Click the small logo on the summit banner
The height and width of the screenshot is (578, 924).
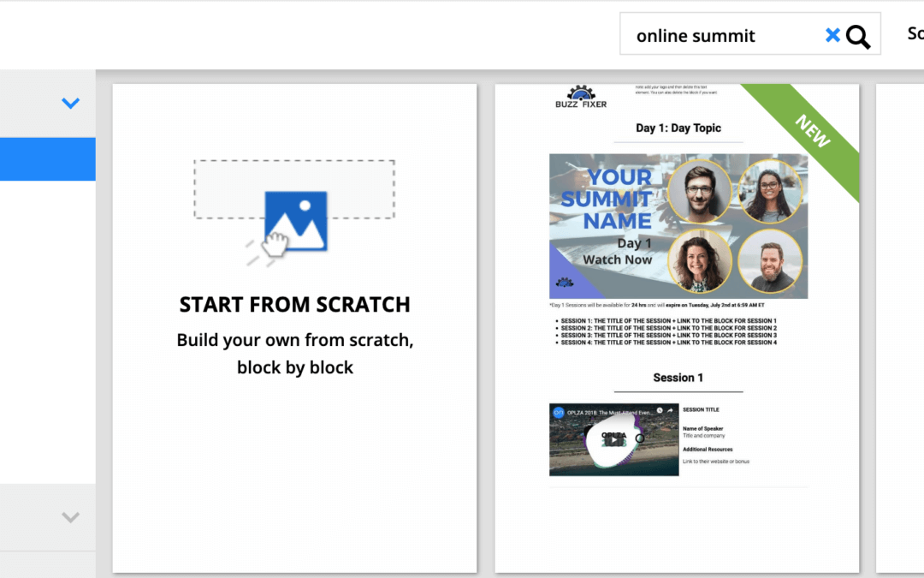click(x=565, y=282)
